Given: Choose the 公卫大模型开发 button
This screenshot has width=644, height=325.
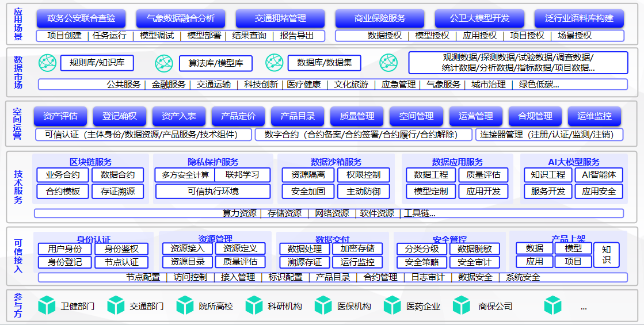Looking at the screenshot, I should point(480,18).
